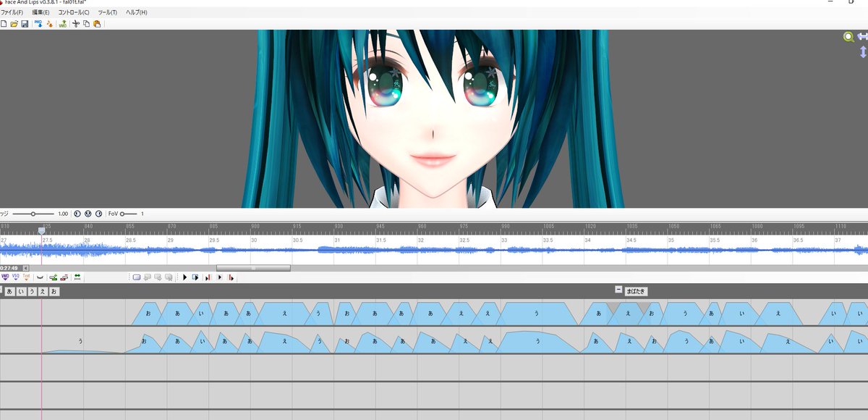Click the まばたき blink track button

pyautogui.click(x=636, y=291)
